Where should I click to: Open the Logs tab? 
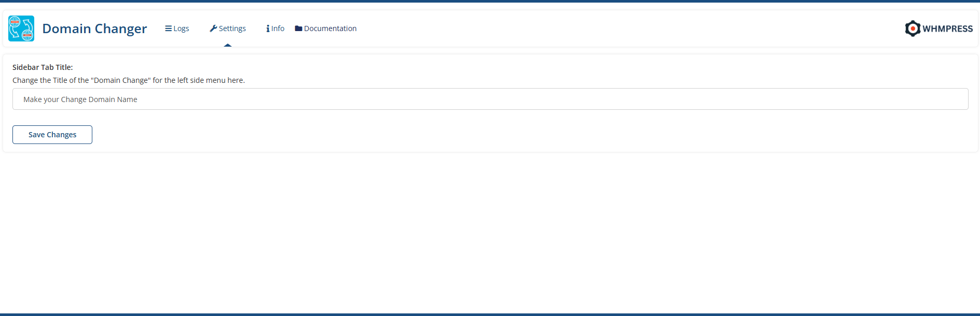click(x=181, y=28)
